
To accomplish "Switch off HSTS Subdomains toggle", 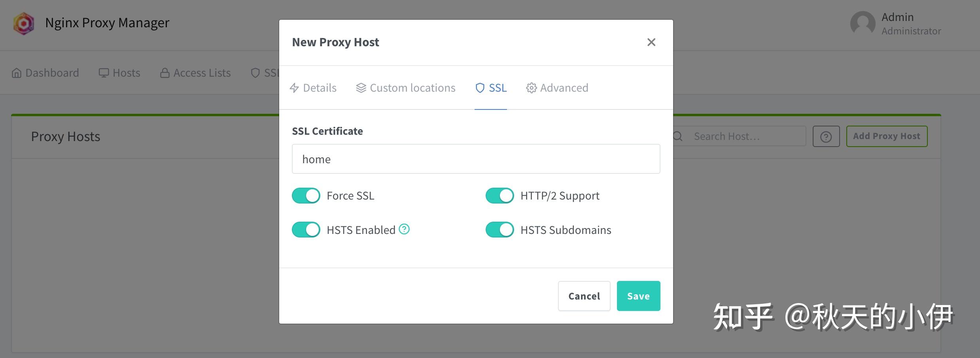I will (499, 230).
